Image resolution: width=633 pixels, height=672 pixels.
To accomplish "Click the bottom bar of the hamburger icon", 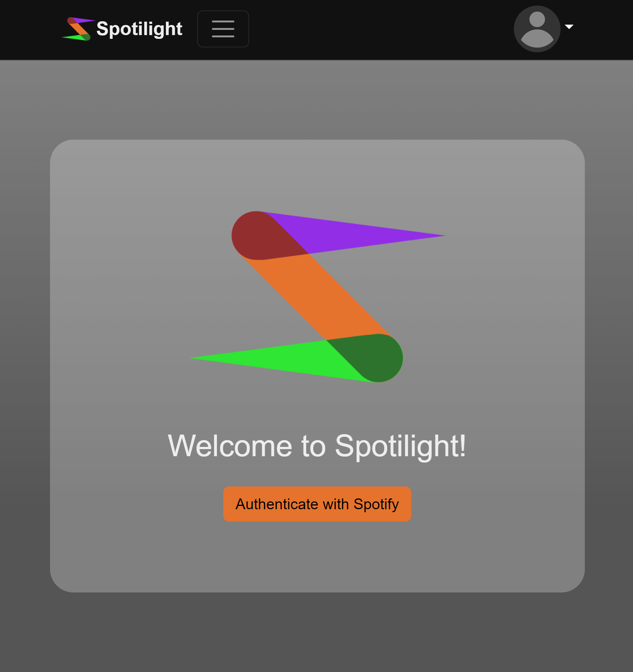I will 223,36.
